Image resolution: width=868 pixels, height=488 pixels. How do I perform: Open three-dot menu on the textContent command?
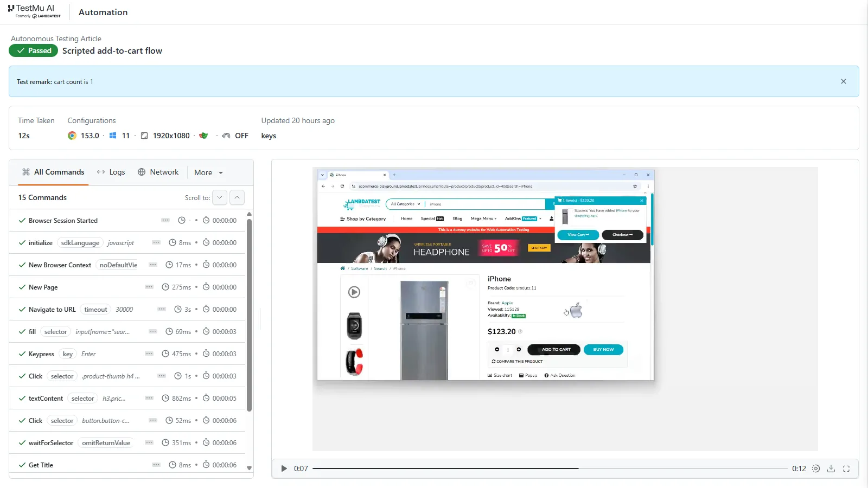(149, 398)
